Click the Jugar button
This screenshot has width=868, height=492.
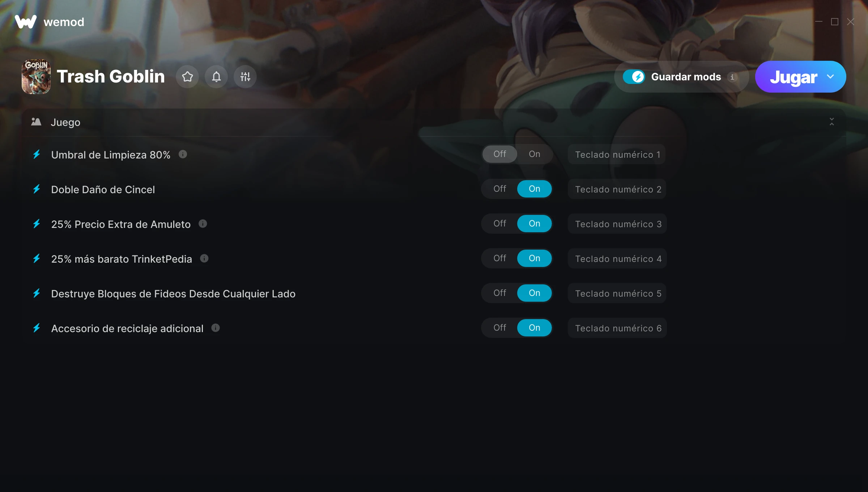click(793, 77)
